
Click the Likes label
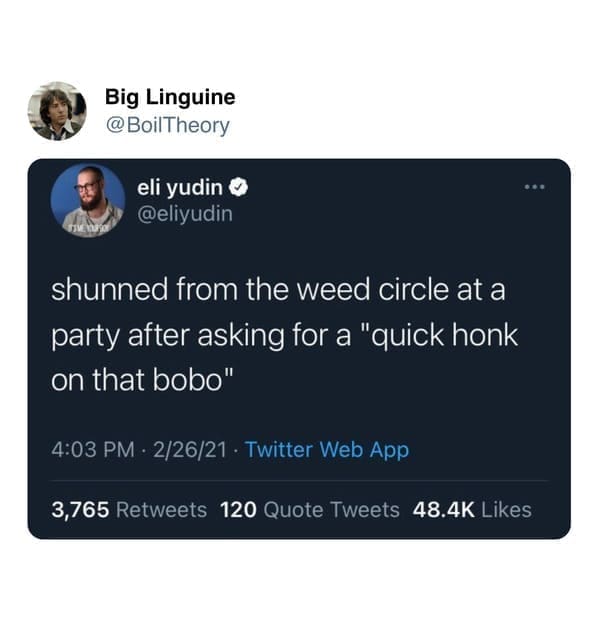click(x=507, y=510)
